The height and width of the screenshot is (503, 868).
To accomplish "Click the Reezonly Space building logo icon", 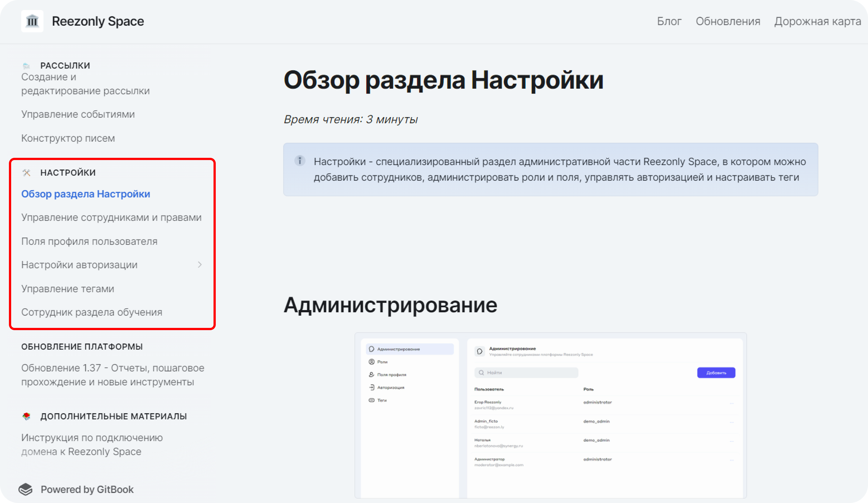I will pyautogui.click(x=32, y=21).
